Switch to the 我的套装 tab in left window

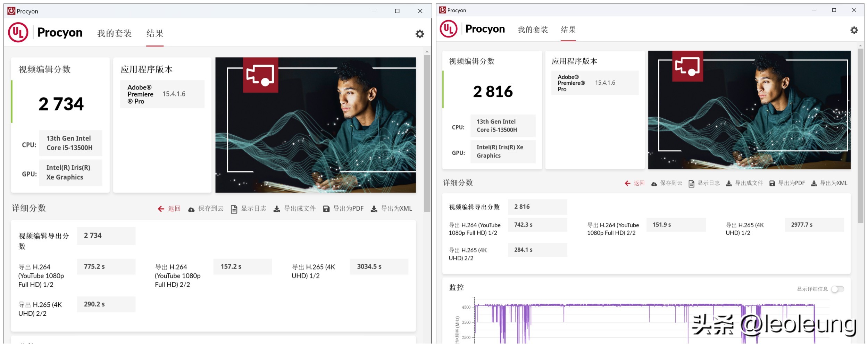[x=115, y=34]
